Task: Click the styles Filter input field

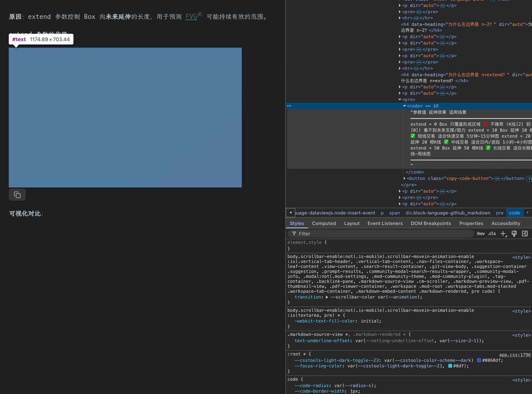Action: click(382, 234)
